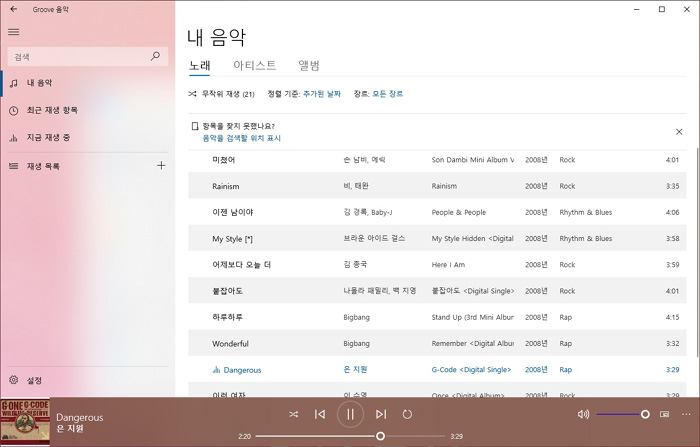Create new playlist with plus icon
This screenshot has height=447, width=700.
tap(161, 166)
